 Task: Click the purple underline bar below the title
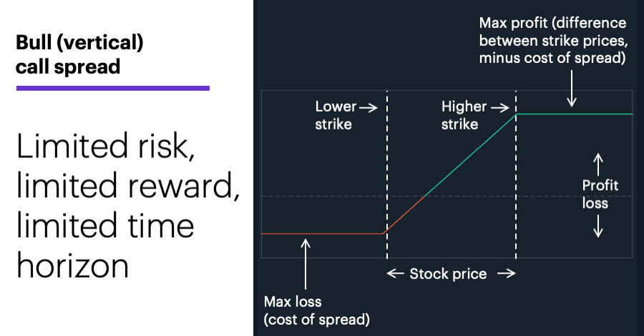click(x=113, y=88)
